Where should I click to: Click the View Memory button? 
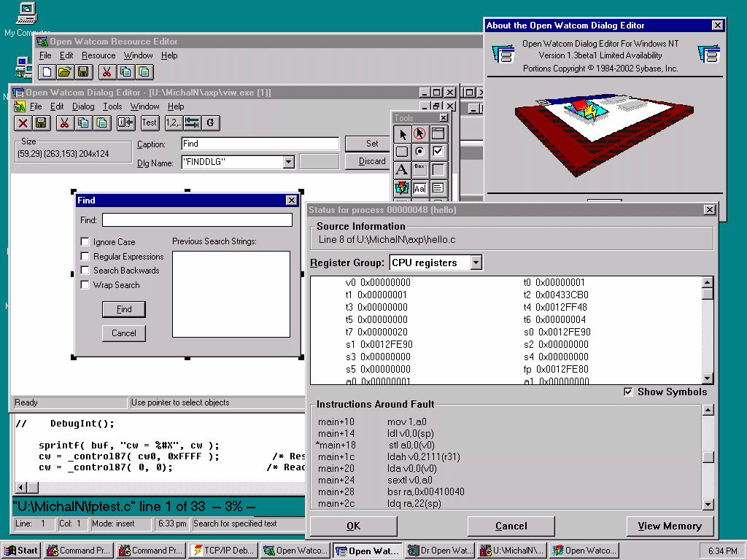(670, 526)
